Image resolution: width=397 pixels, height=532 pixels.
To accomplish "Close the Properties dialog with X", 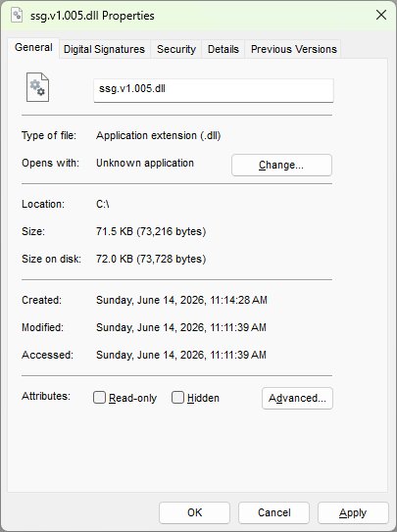I will tap(381, 15).
